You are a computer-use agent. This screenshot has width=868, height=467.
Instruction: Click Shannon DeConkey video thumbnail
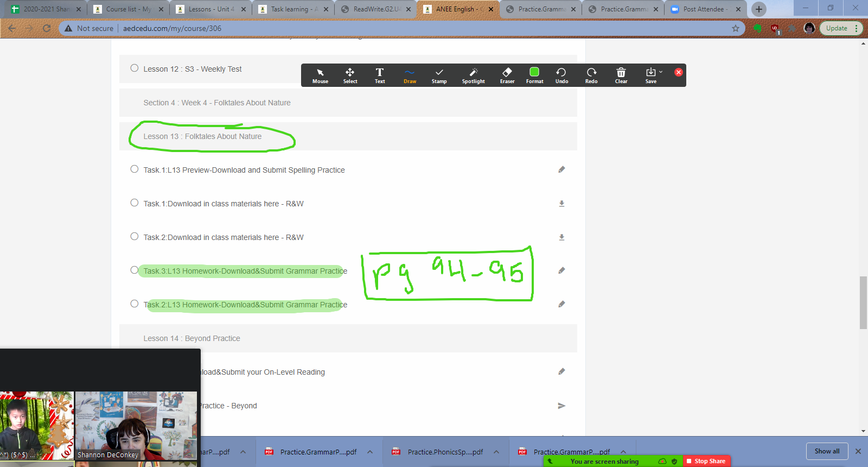pos(136,426)
